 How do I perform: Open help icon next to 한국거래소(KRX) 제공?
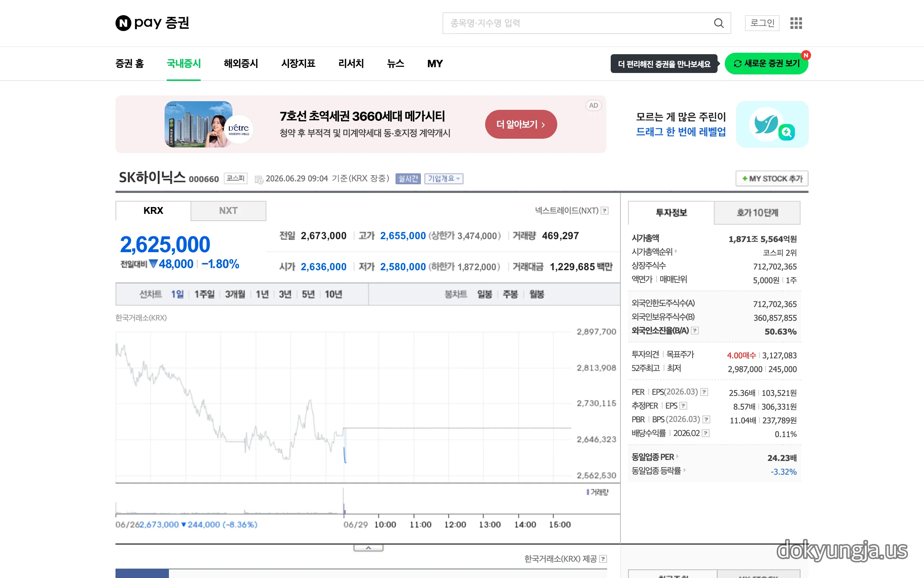click(603, 559)
